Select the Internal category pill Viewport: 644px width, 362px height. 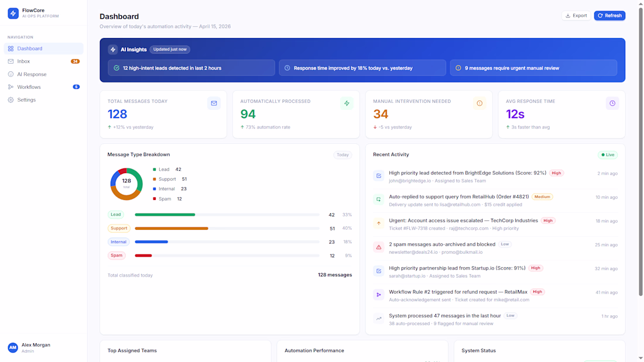tap(118, 242)
